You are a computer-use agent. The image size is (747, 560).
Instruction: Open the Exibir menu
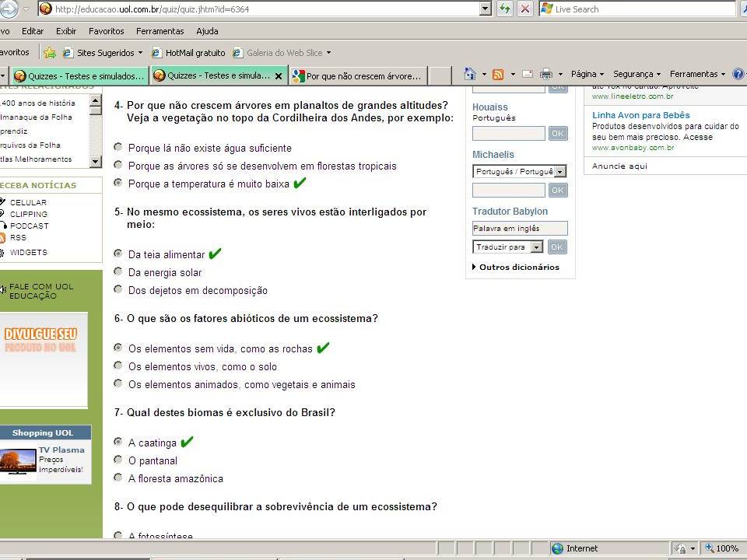coord(65,31)
